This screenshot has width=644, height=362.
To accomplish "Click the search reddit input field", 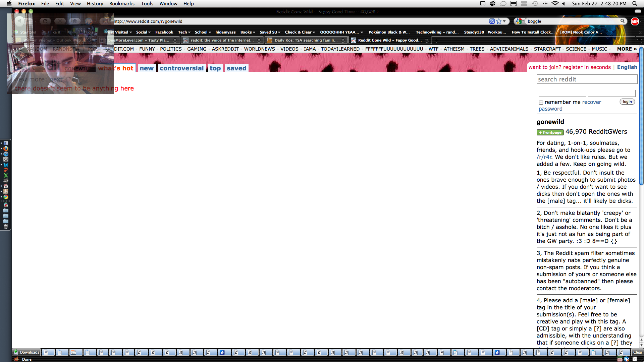I will pos(587,79).
